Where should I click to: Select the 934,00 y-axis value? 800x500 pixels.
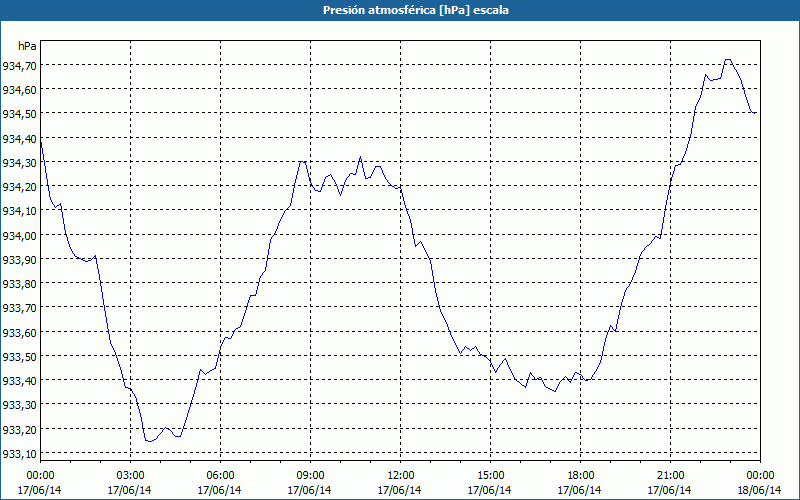[x=20, y=235]
